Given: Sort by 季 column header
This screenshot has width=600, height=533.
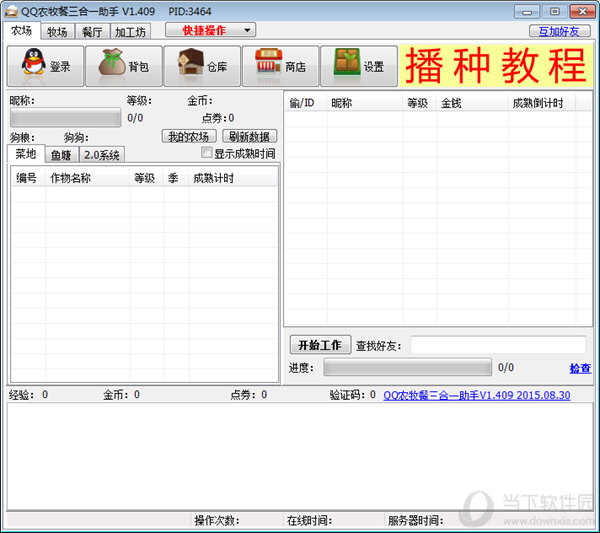Looking at the screenshot, I should coord(176,178).
